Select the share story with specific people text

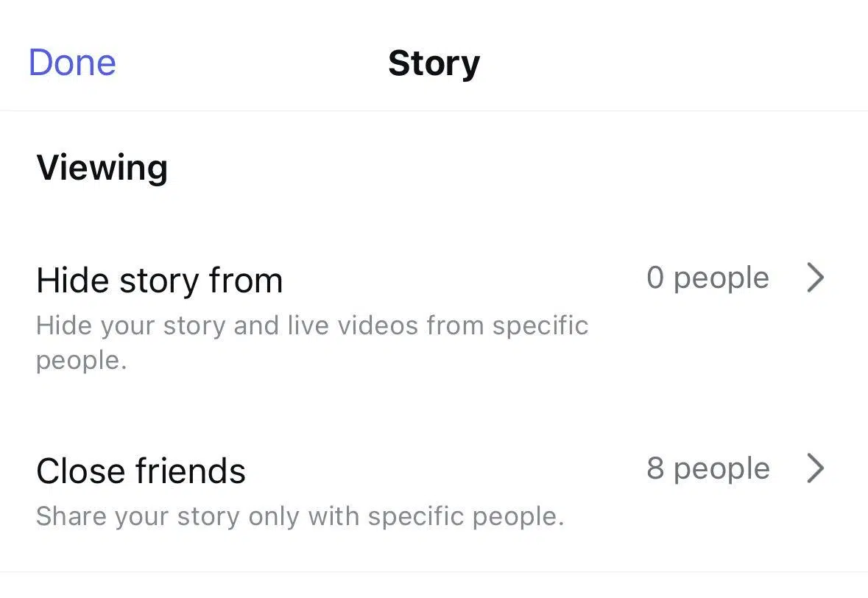pos(300,516)
